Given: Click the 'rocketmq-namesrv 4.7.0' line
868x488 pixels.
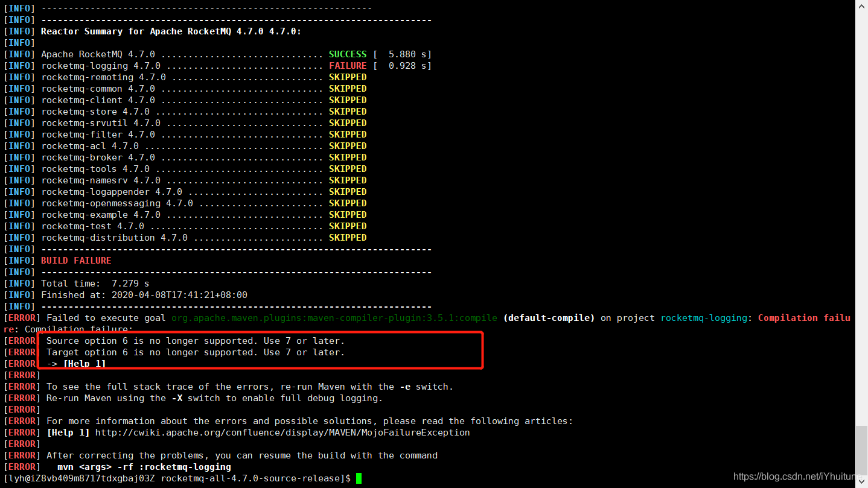Looking at the screenshot, I should (x=185, y=180).
